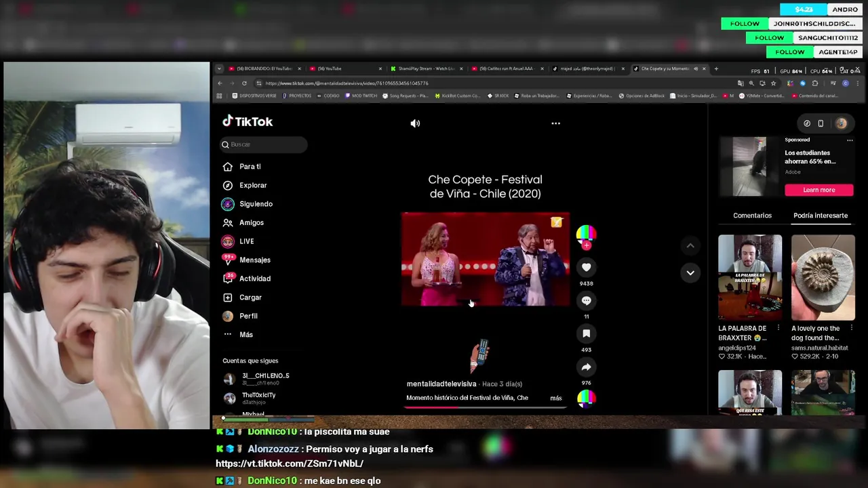Switch to majed TikTok browser tab
This screenshot has height=488, width=868.
click(x=587, y=68)
